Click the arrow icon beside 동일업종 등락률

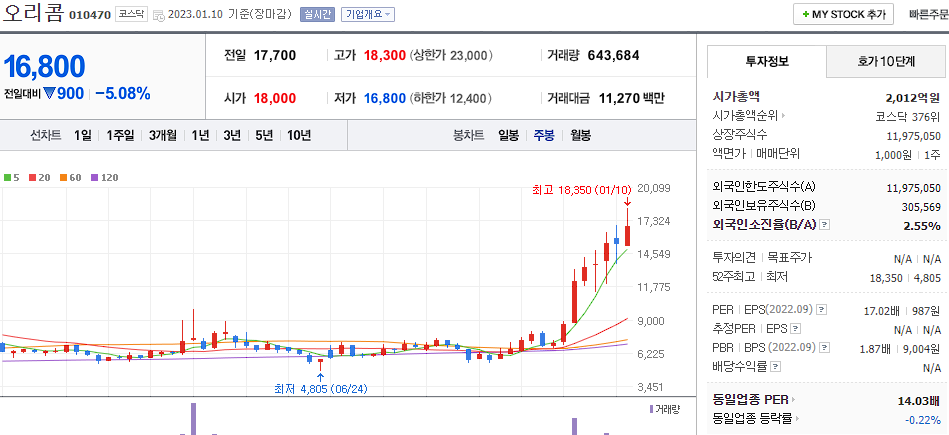pyautogui.click(x=798, y=419)
